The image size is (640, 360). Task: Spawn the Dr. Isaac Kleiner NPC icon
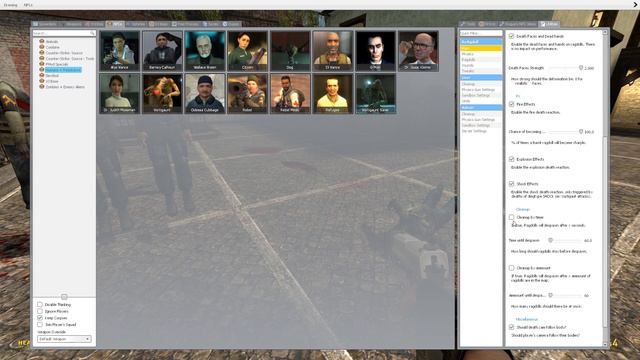[418, 51]
